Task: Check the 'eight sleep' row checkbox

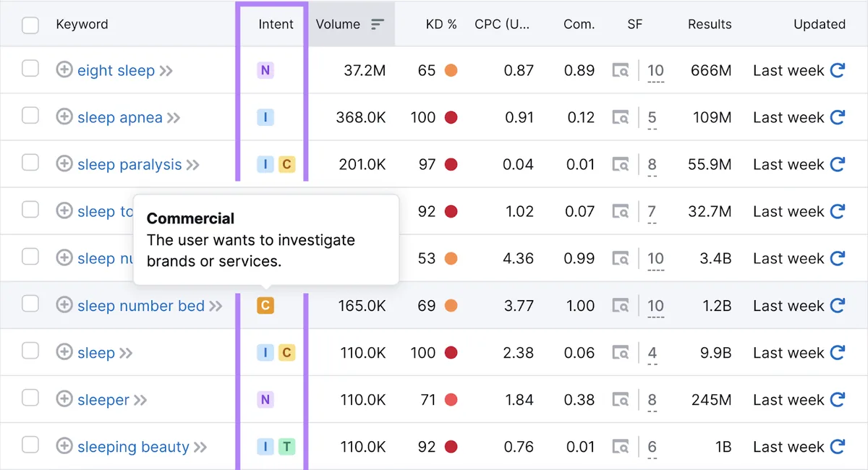Action: tap(30, 69)
